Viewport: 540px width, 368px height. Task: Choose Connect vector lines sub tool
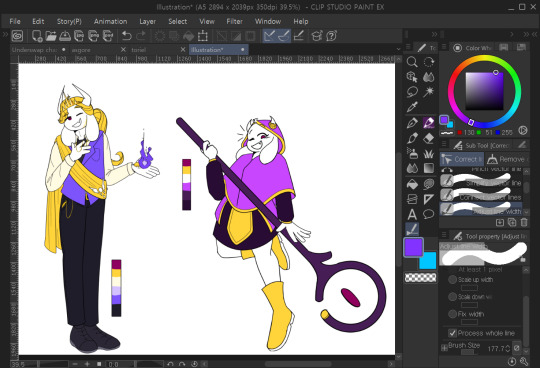pos(481,196)
